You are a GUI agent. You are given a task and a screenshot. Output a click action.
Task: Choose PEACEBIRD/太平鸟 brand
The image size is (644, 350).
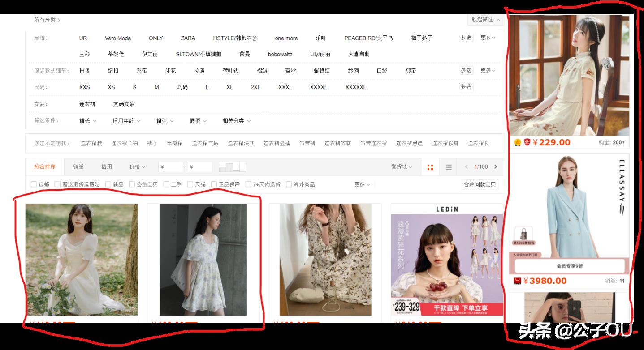click(368, 38)
